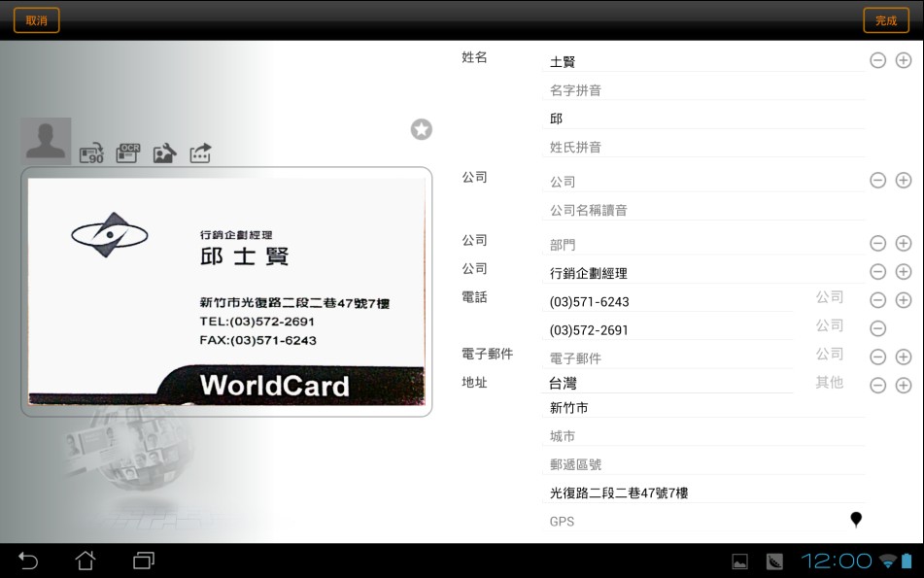Tap the contact photo placeholder
The image size is (924, 578).
click(47, 142)
